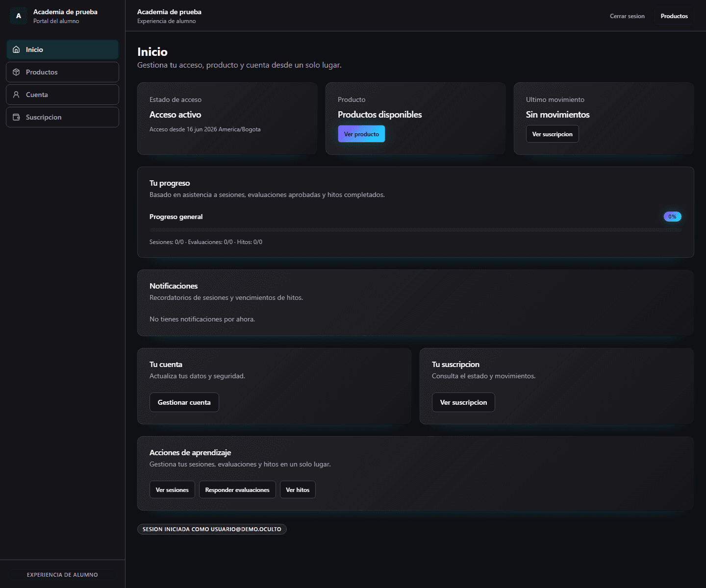Go to Suscripcion in the sidebar
This screenshot has width=706, height=588.
62,117
